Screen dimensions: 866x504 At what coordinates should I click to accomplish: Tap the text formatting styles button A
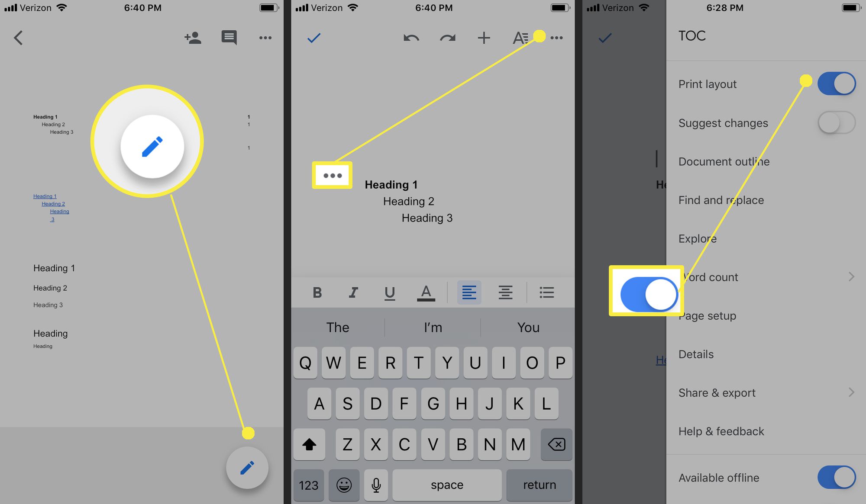pos(520,37)
